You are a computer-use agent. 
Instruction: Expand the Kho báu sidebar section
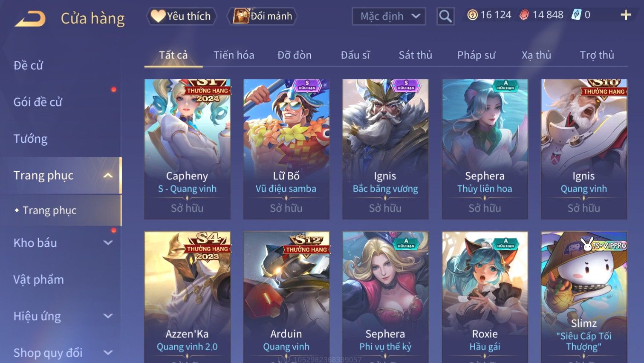pyautogui.click(x=108, y=243)
